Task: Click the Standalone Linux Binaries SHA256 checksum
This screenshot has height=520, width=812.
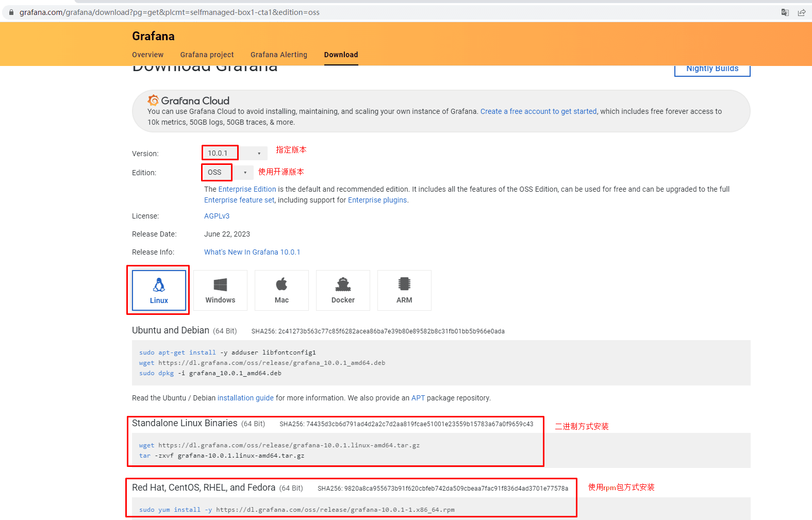Action: (406, 424)
